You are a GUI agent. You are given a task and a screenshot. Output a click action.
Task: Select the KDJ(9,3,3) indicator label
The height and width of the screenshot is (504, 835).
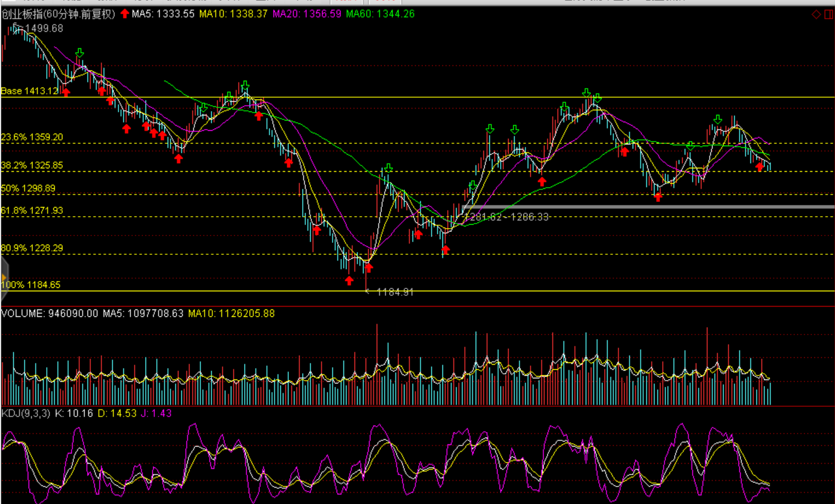[x=26, y=414]
